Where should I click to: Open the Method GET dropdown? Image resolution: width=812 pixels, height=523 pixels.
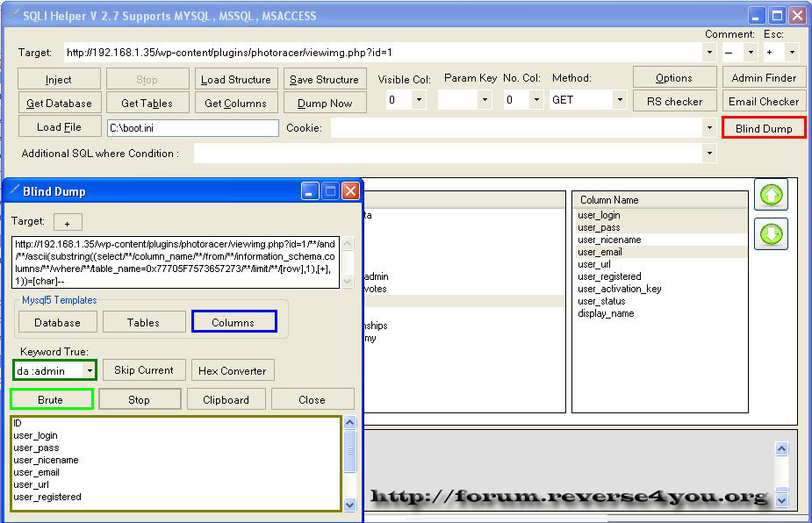[x=620, y=99]
